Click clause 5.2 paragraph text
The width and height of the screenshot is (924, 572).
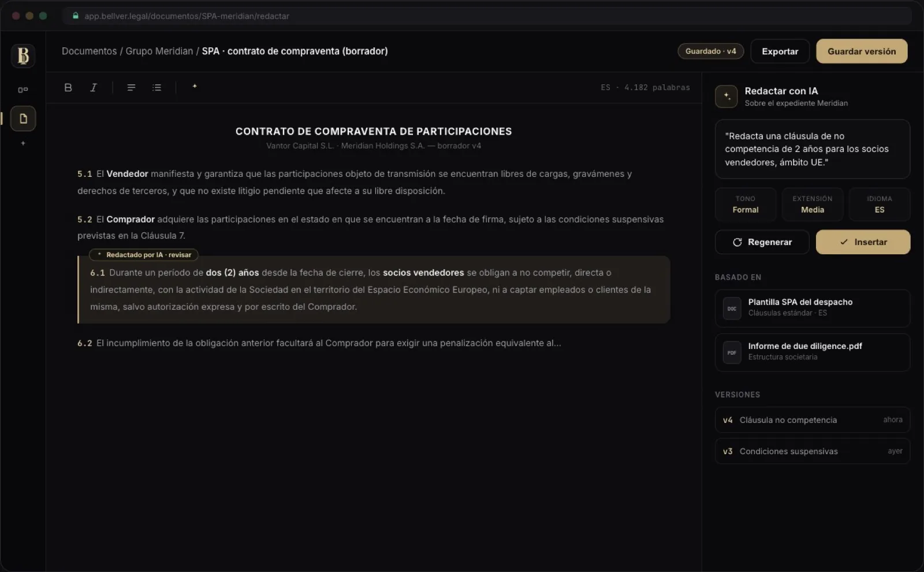(370, 227)
